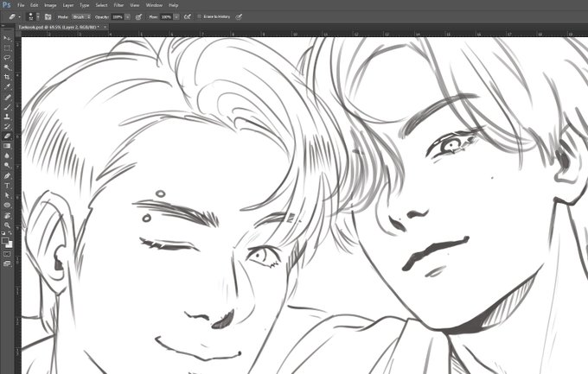The width and height of the screenshot is (588, 374).
Task: Open the foreground color picker
Action: click(5, 240)
